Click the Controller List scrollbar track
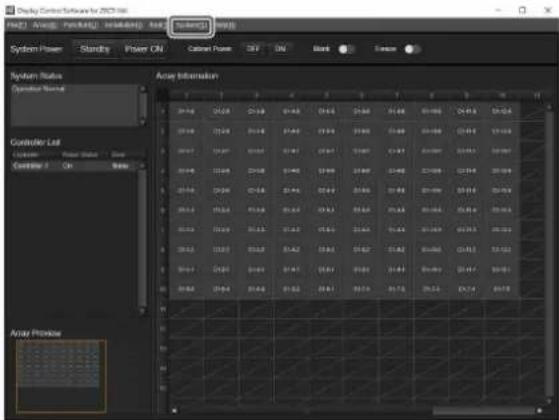This screenshot has width=559, height=420. point(142,237)
